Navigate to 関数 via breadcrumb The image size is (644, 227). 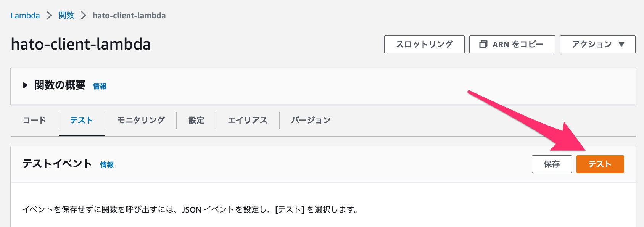click(66, 16)
